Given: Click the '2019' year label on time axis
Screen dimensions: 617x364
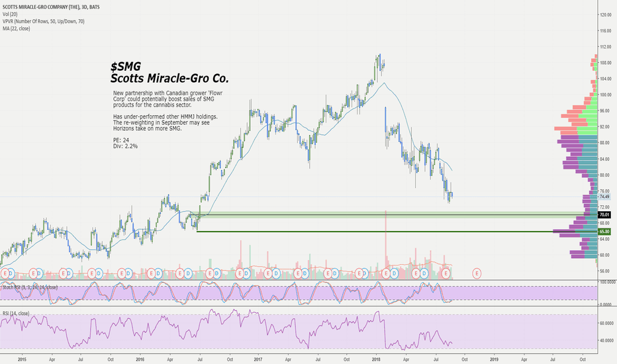Looking at the screenshot, I should click(495, 359).
